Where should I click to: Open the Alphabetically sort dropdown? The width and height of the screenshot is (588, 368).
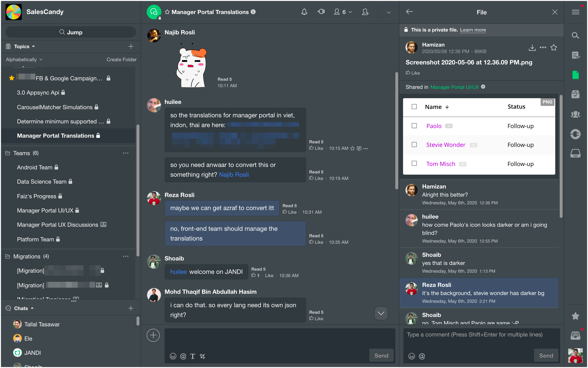[24, 59]
